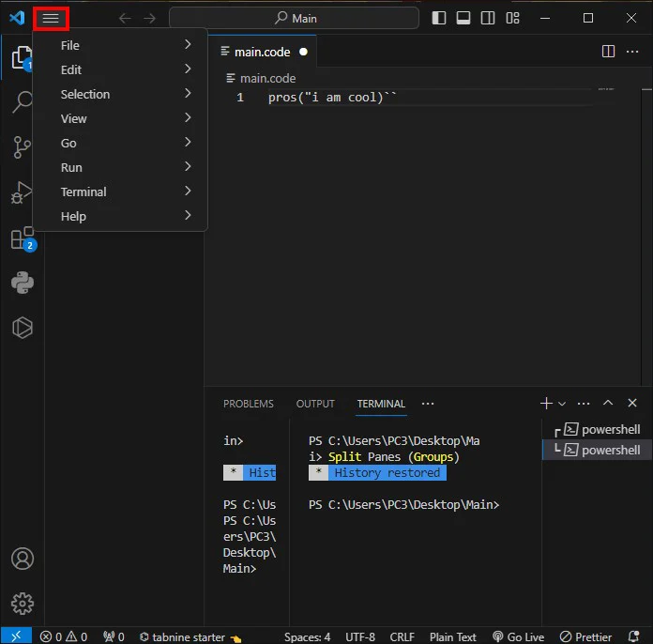The width and height of the screenshot is (653, 644).
Task: Open the Terminal menu item
Action: [120, 192]
